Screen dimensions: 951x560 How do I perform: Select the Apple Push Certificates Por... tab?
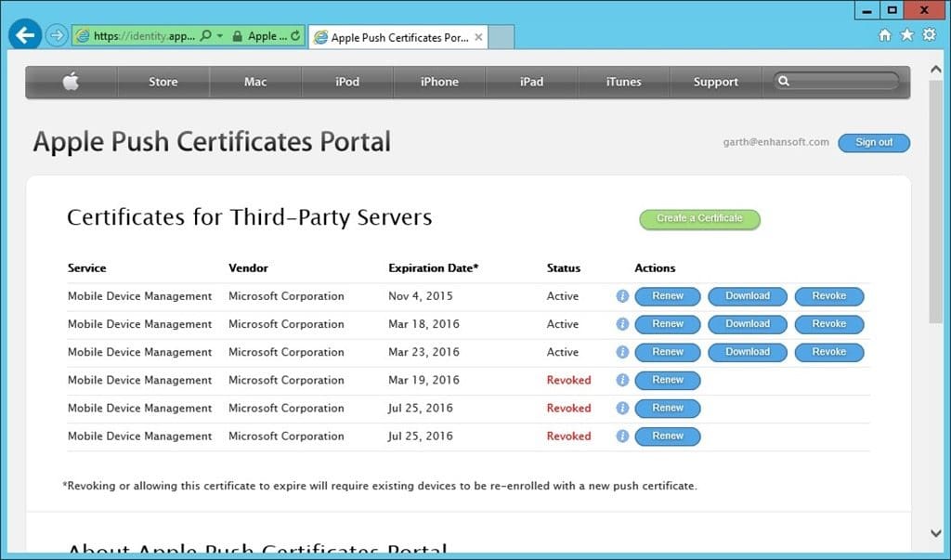(x=397, y=38)
